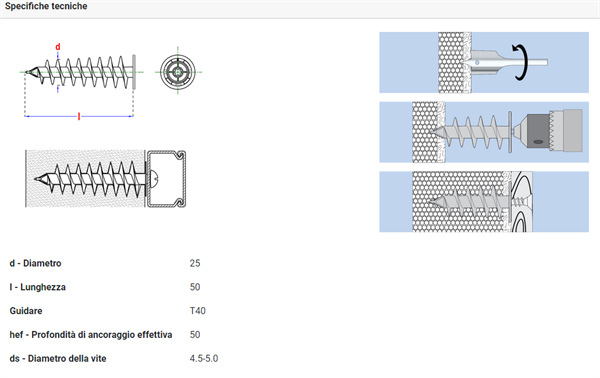Click the red 'l' length label
This screenshot has width=600, height=378.
[x=79, y=117]
